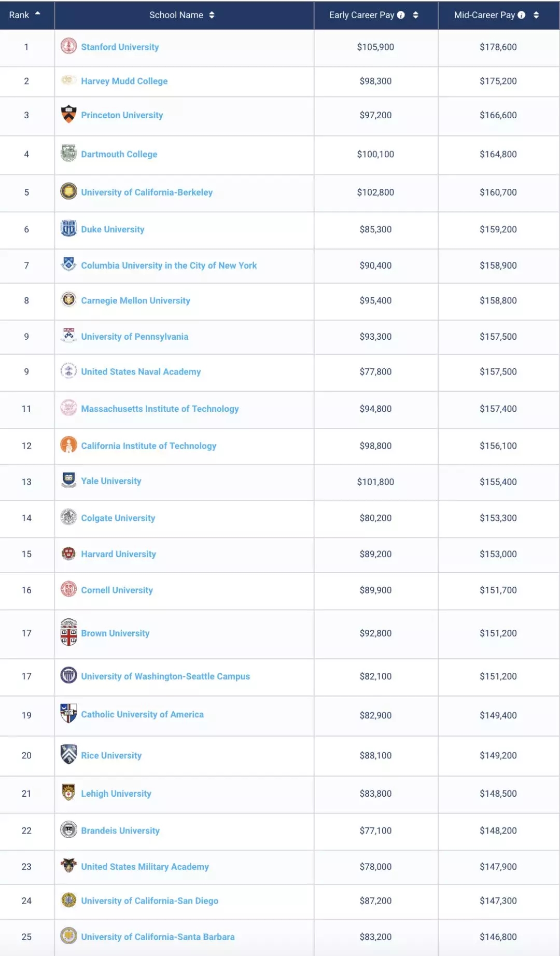Click the Princeton University shield icon

tap(68, 114)
